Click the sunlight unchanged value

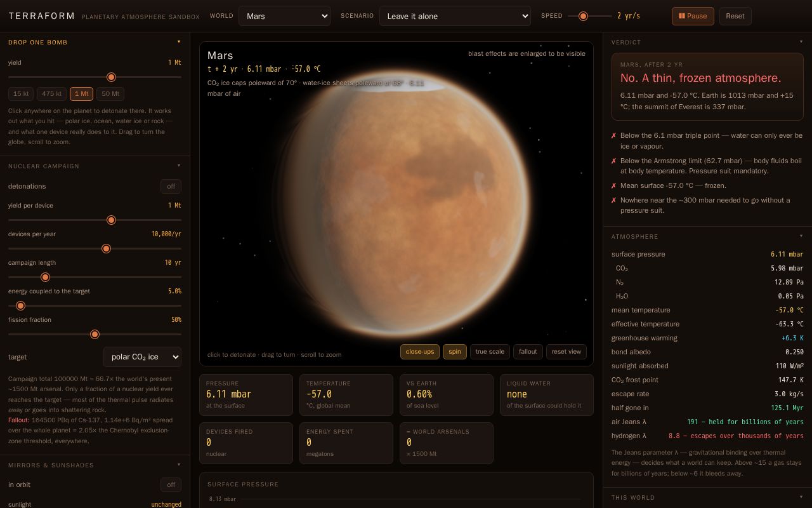click(x=166, y=504)
